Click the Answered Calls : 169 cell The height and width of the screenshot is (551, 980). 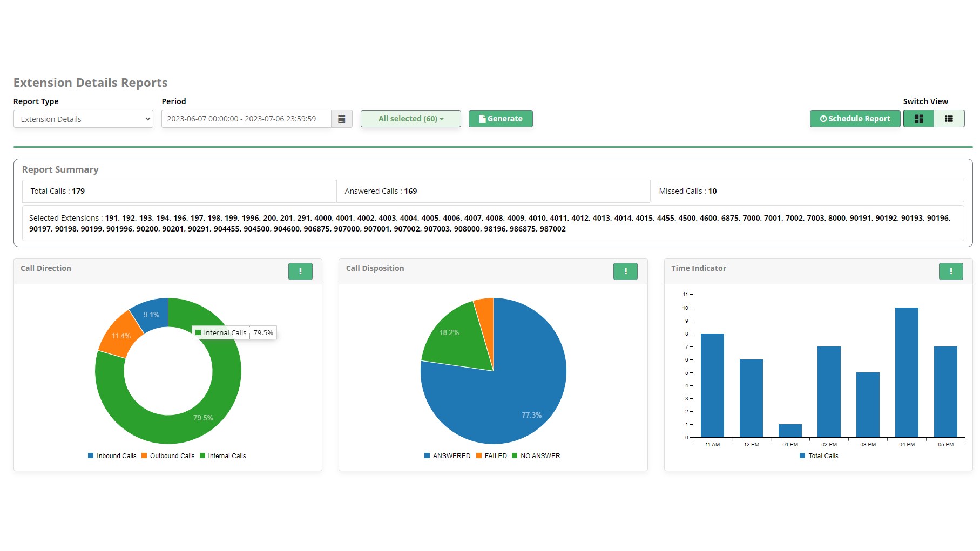(x=493, y=191)
